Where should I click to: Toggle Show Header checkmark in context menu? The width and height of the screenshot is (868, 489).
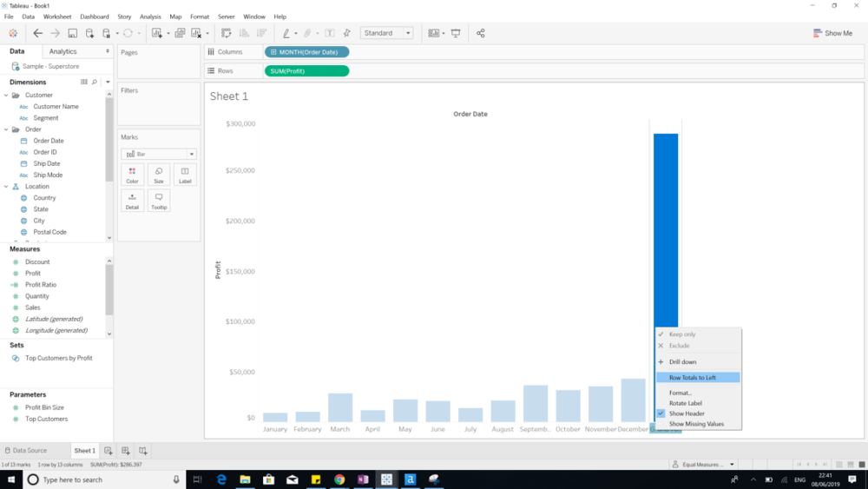[x=661, y=413]
